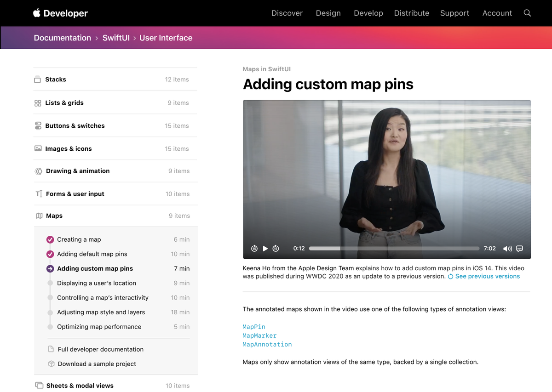This screenshot has width=552, height=392.
Task: Go to SwiftUI breadcrumb
Action: click(x=116, y=38)
